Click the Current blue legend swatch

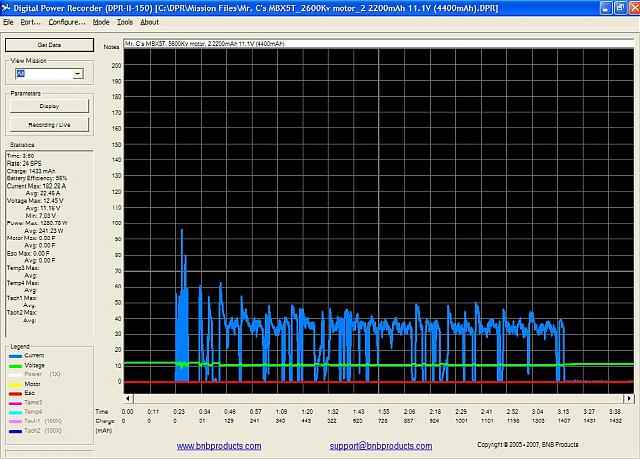[15, 354]
